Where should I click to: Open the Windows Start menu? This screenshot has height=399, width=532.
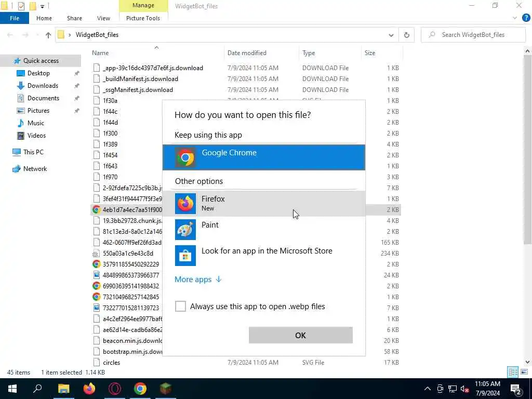click(x=12, y=389)
